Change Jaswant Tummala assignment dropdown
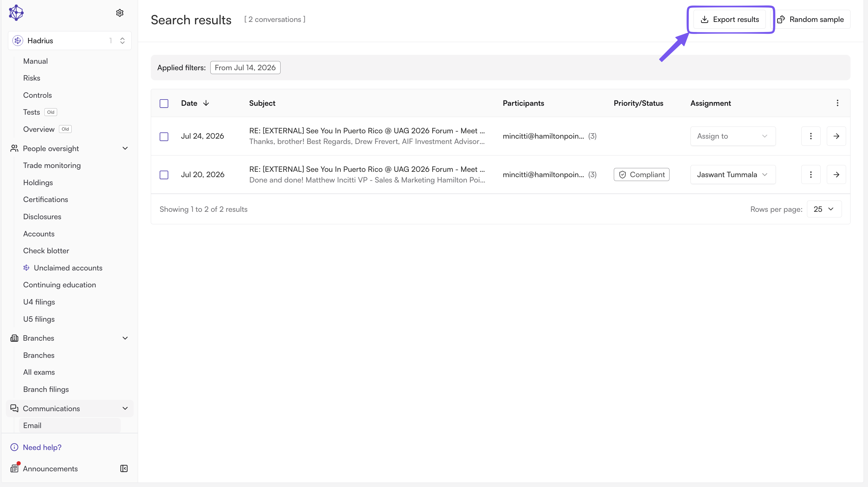 coord(733,174)
